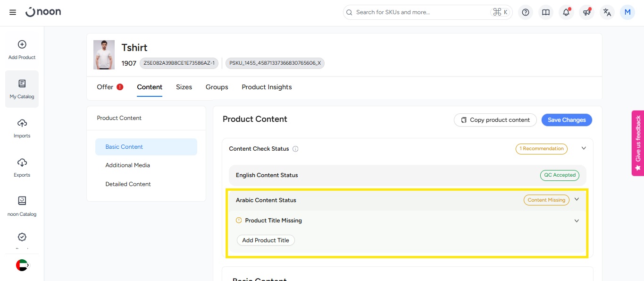Open the announcements megaphone icon

point(586,12)
